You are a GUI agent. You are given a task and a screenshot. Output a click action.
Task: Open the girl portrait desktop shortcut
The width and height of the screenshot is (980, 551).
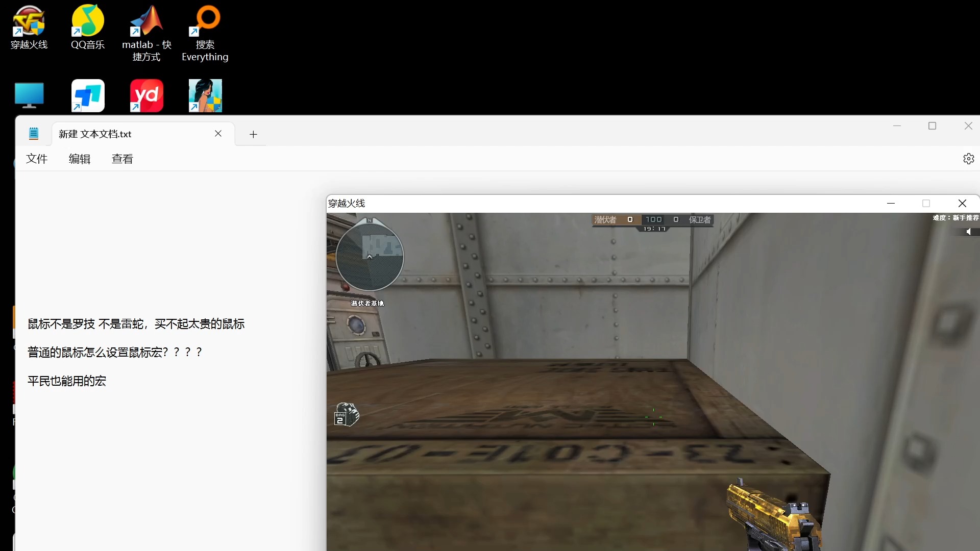(205, 95)
